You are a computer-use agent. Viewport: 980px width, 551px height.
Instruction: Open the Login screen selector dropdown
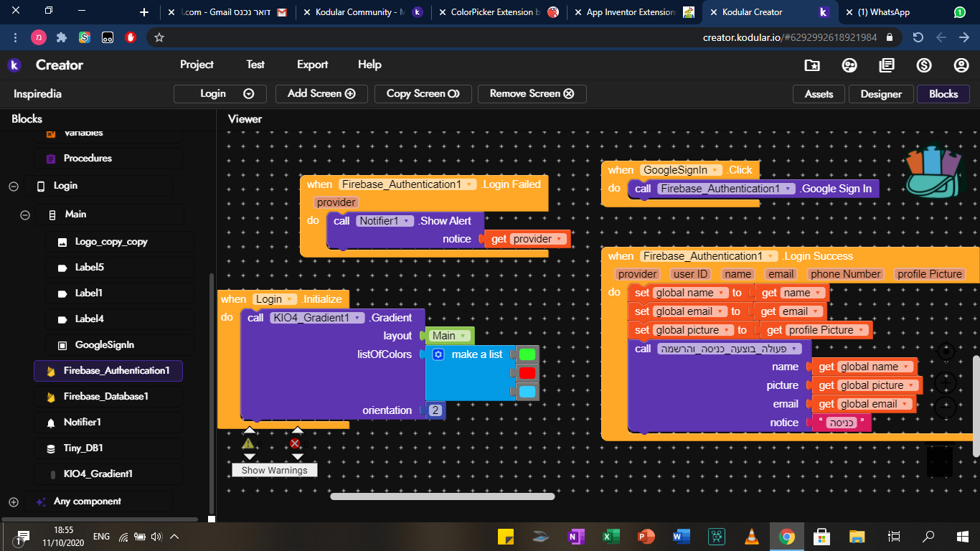220,94
